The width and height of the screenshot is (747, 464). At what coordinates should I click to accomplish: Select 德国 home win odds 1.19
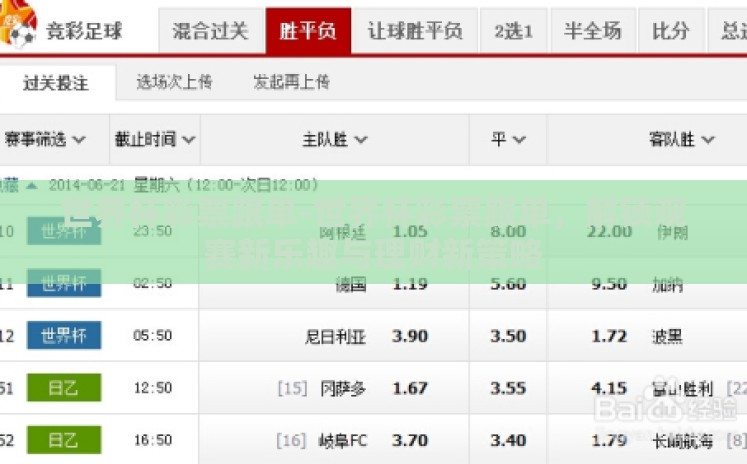(410, 284)
